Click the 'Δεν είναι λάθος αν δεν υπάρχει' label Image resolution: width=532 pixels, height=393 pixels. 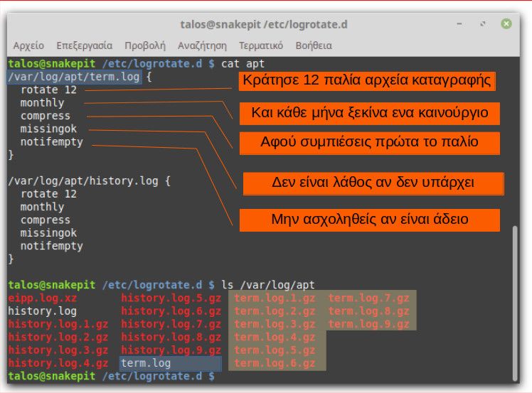tap(373, 183)
